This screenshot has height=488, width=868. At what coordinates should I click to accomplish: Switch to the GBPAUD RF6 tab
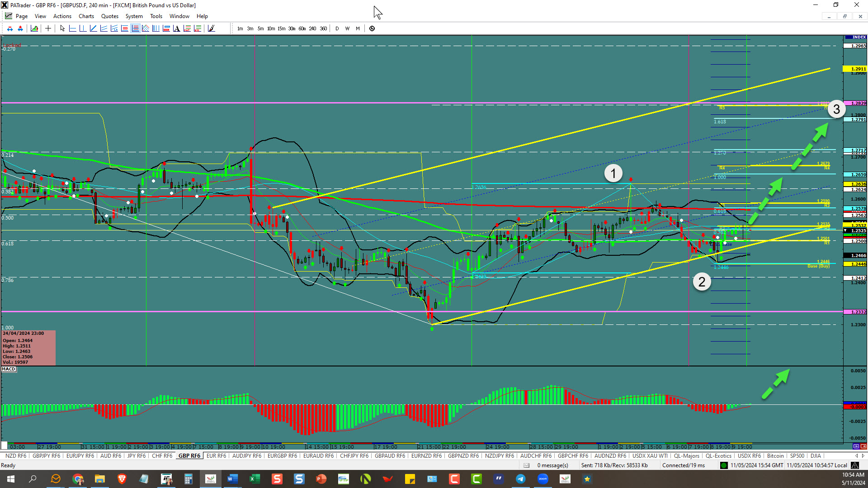[390, 456]
